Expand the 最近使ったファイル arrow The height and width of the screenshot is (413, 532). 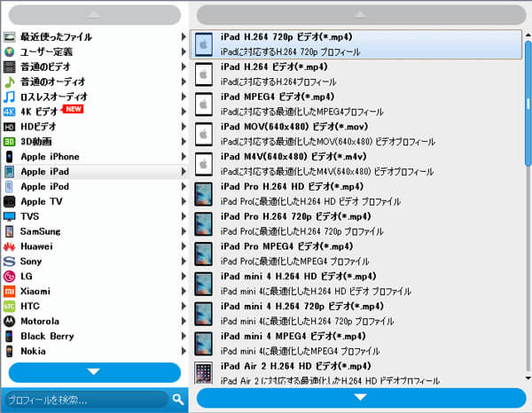[x=184, y=37]
